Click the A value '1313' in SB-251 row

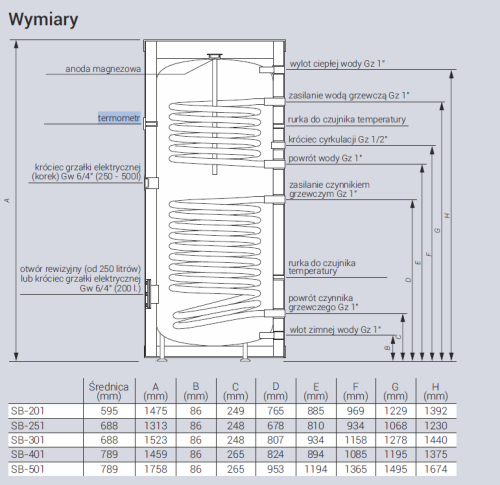(156, 426)
